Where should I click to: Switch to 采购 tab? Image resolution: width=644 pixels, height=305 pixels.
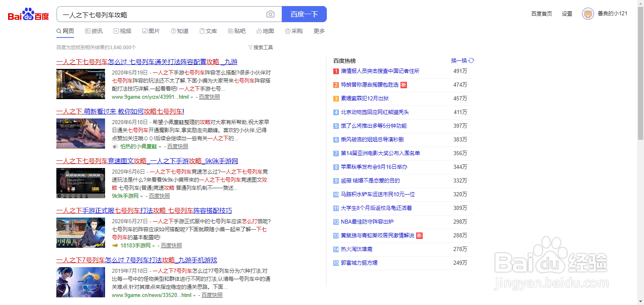[x=294, y=31]
